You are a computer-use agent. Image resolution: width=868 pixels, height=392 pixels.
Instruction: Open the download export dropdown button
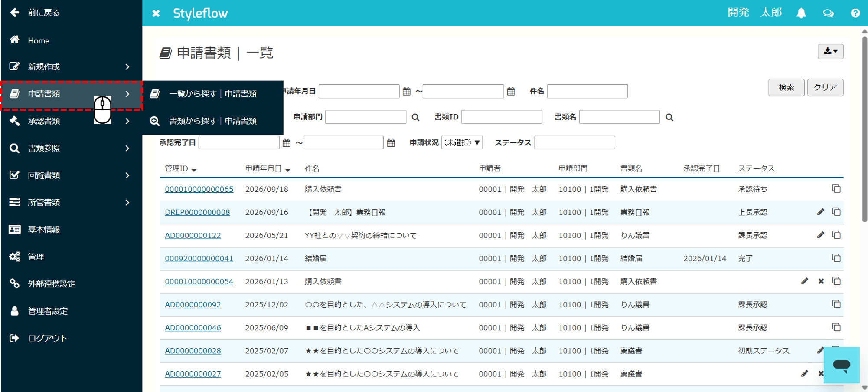(830, 51)
